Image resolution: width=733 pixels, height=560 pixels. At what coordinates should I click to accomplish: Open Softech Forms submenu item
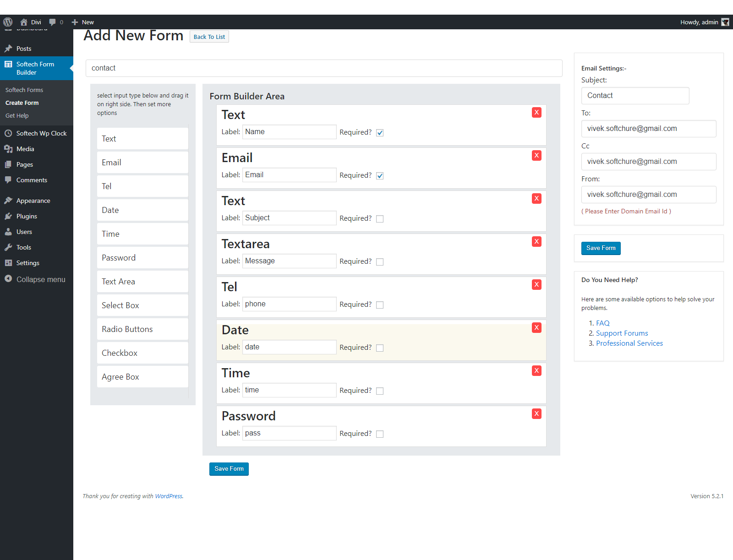coord(24,90)
